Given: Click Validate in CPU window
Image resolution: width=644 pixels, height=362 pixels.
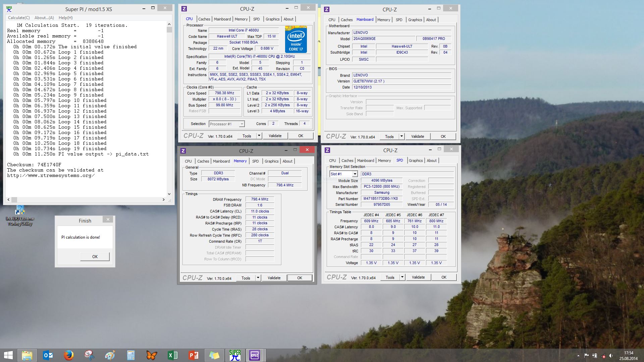Looking at the screenshot, I should click(x=275, y=136).
